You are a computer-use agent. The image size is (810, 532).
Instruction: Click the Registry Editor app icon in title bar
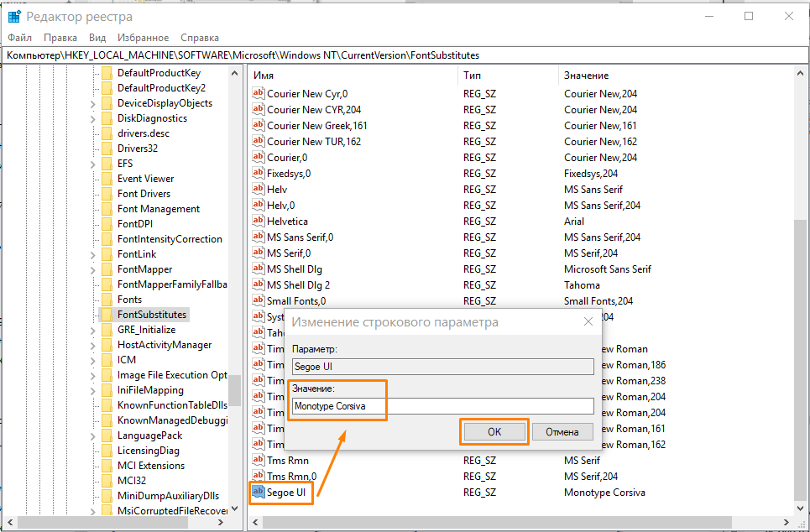(x=14, y=17)
